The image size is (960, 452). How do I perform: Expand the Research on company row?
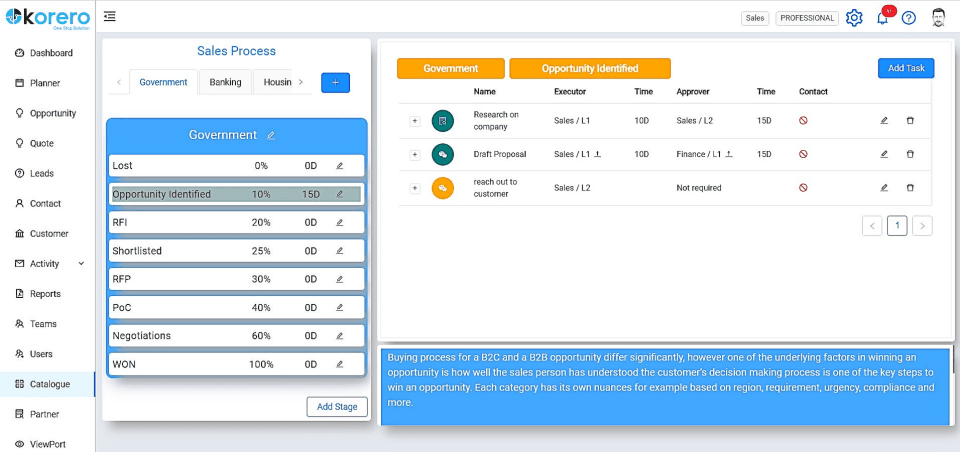click(x=414, y=120)
